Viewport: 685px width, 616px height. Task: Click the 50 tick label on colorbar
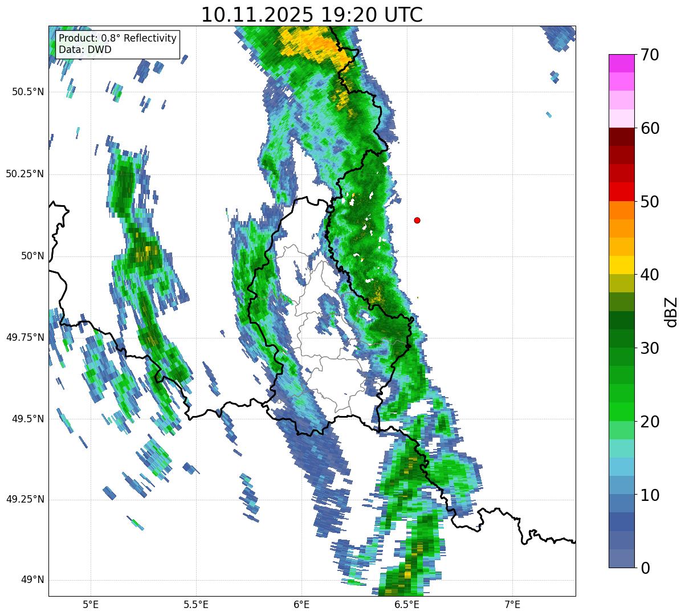point(650,202)
